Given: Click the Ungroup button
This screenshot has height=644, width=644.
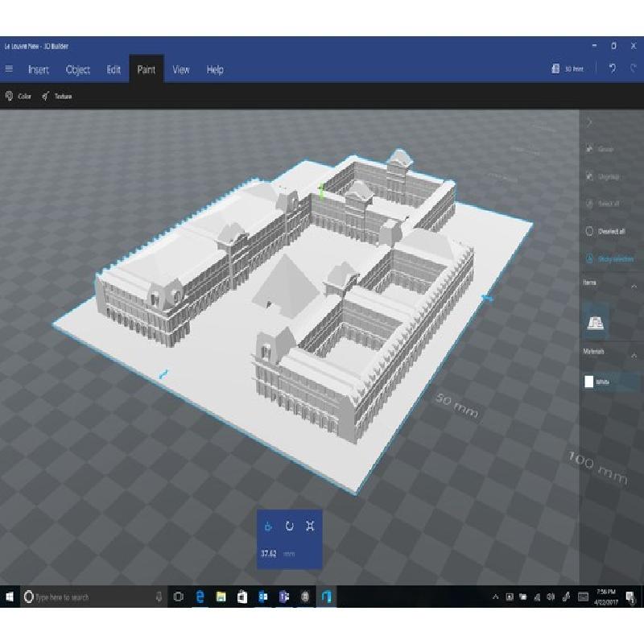Looking at the screenshot, I should pos(602,176).
